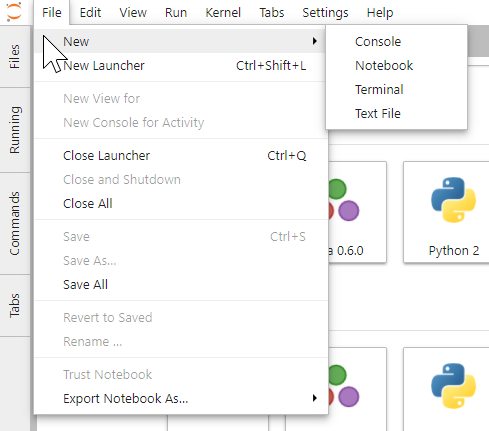Click Revert to Saved menu item
Screen dimensions: 489x431
[x=181, y=317]
